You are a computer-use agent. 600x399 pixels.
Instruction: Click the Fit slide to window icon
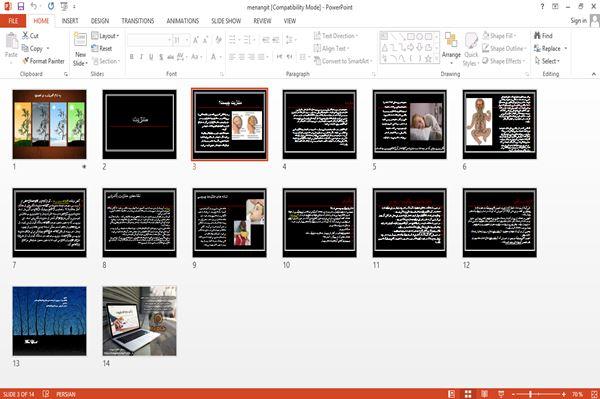594,394
